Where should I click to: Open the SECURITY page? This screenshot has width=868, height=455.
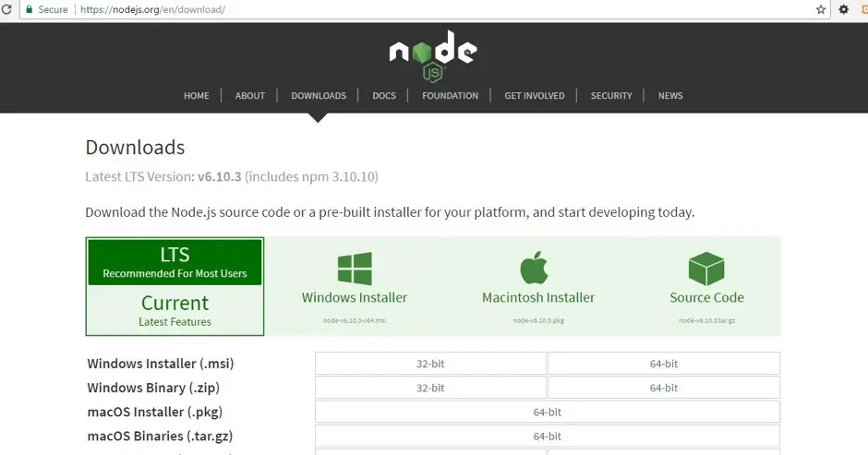click(611, 96)
